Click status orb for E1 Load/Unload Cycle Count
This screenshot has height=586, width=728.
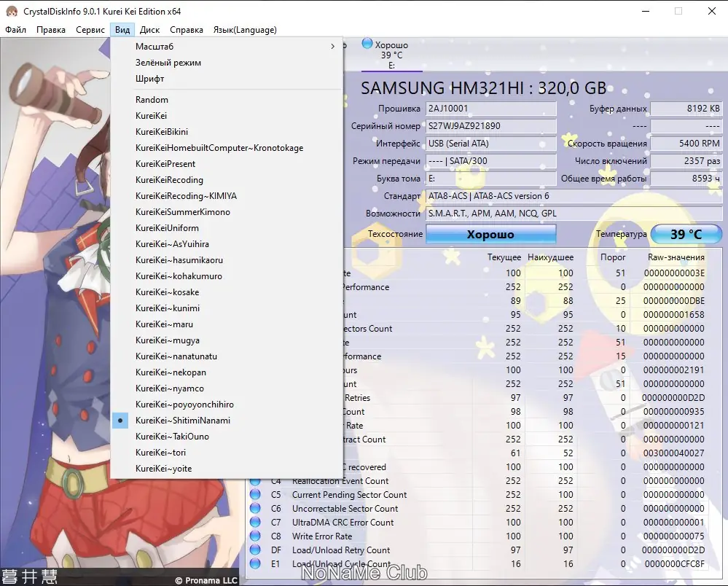[x=255, y=563]
